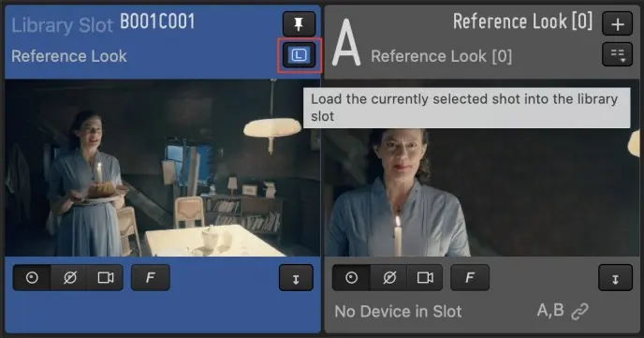644x338 pixels.
Task: Select original image mode in Library Slot
Action: pyautogui.click(x=32, y=278)
